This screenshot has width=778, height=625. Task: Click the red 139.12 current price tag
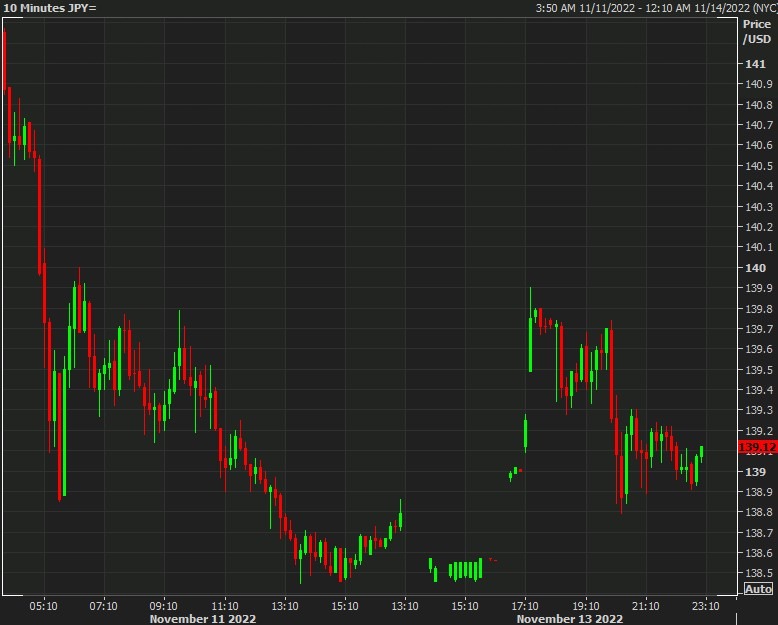[x=758, y=447]
